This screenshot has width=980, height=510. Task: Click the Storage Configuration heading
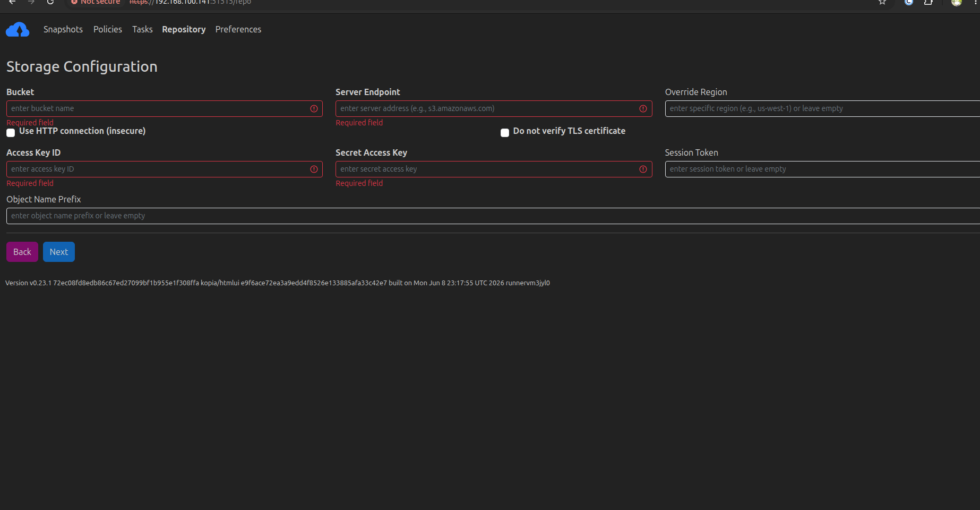click(x=82, y=66)
